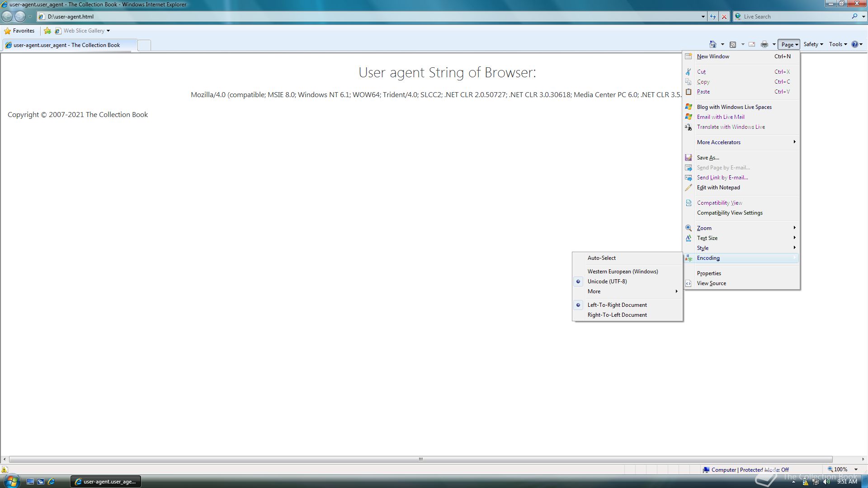Expand the address bar history dropdown
The image size is (868, 488).
(x=703, y=17)
